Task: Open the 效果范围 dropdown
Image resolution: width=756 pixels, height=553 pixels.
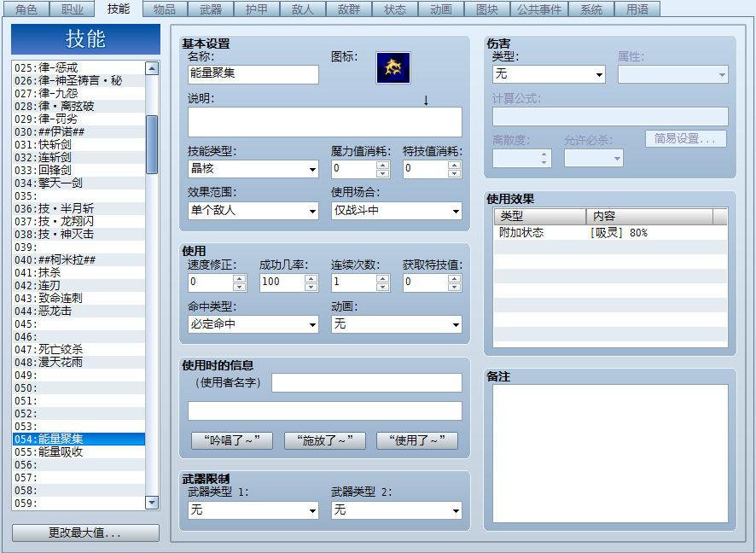Action: (253, 211)
